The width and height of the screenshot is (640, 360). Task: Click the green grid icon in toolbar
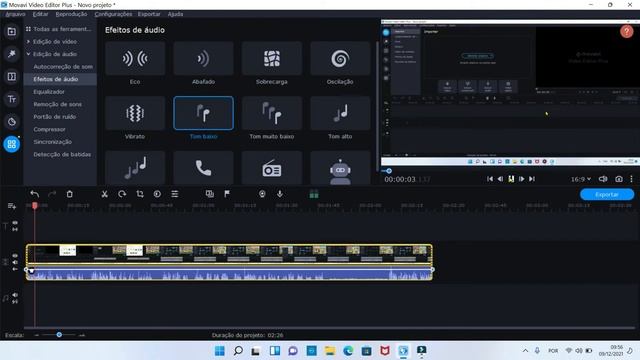pos(314,194)
